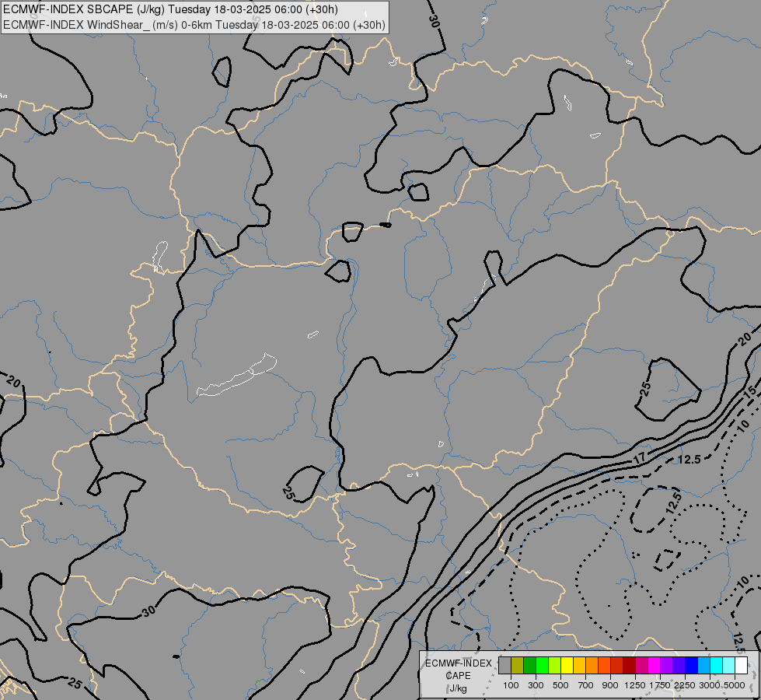Screen dimensions: 761x700
Task: Select the dark green legend swatch
Action: click(x=529, y=665)
